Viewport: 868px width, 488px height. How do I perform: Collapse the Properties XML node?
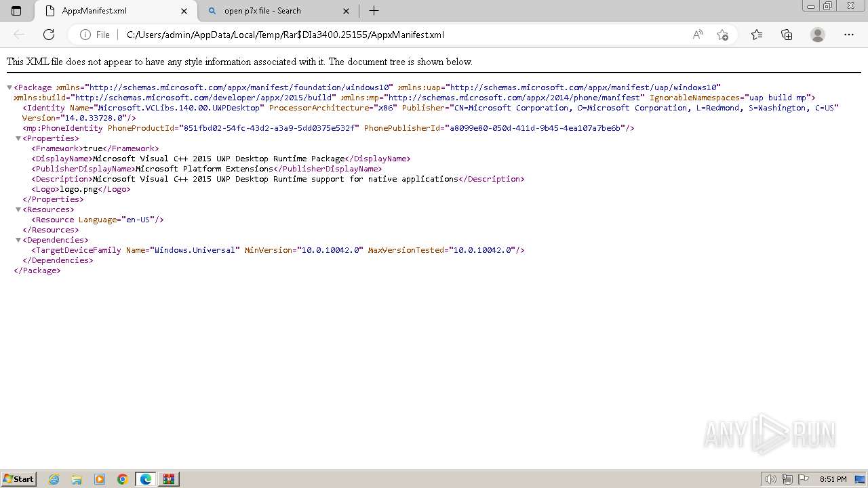tap(18, 138)
